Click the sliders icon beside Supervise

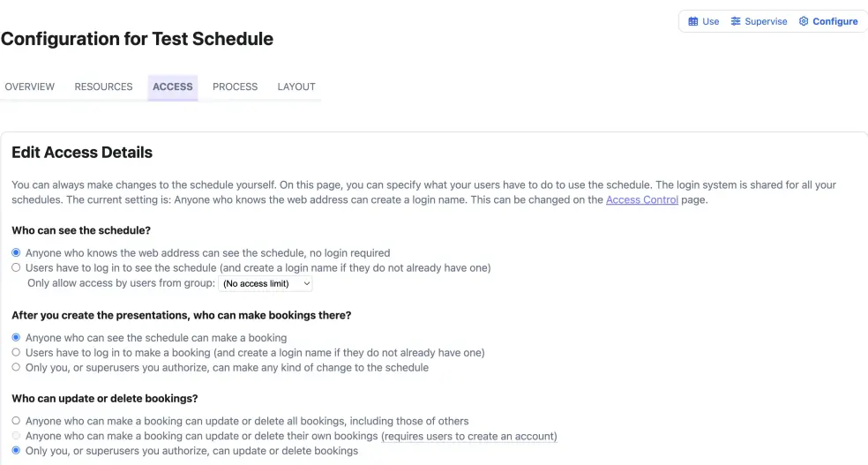[x=735, y=21]
